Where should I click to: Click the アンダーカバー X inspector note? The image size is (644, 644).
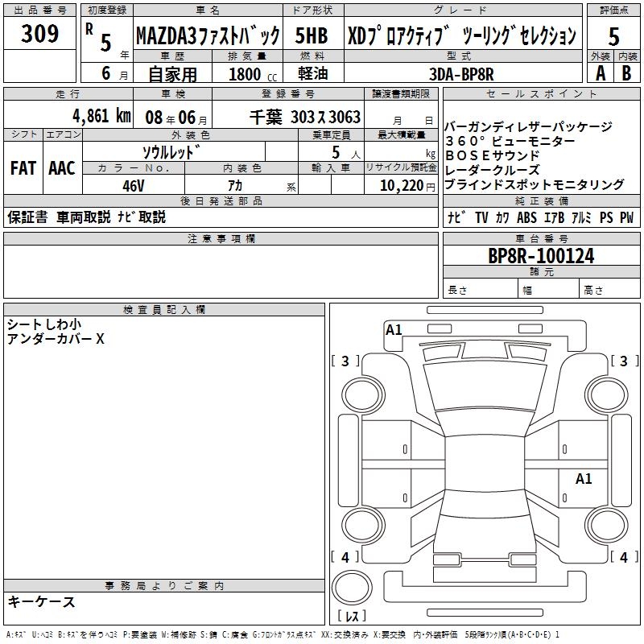(x=56, y=339)
